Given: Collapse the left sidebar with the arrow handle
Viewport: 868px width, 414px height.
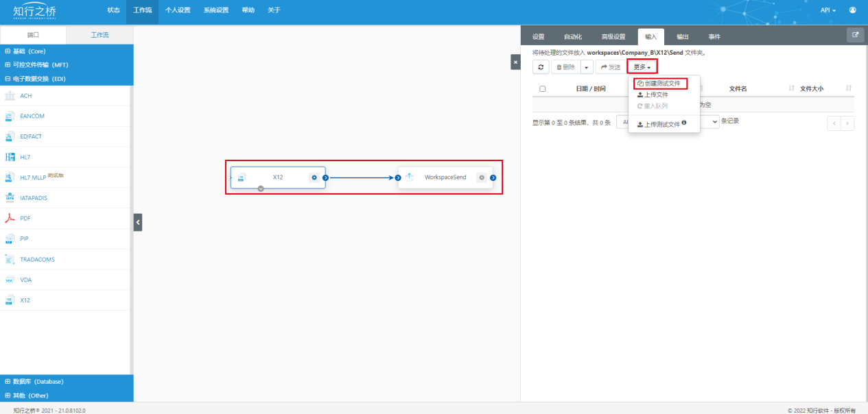Looking at the screenshot, I should (138, 222).
